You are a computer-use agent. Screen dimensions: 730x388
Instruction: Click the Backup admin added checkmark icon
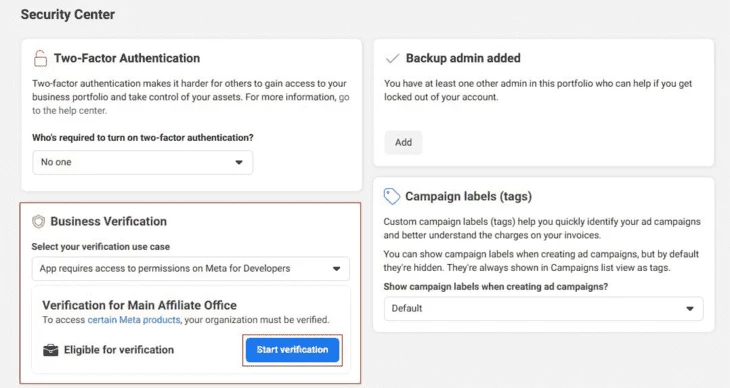point(392,58)
